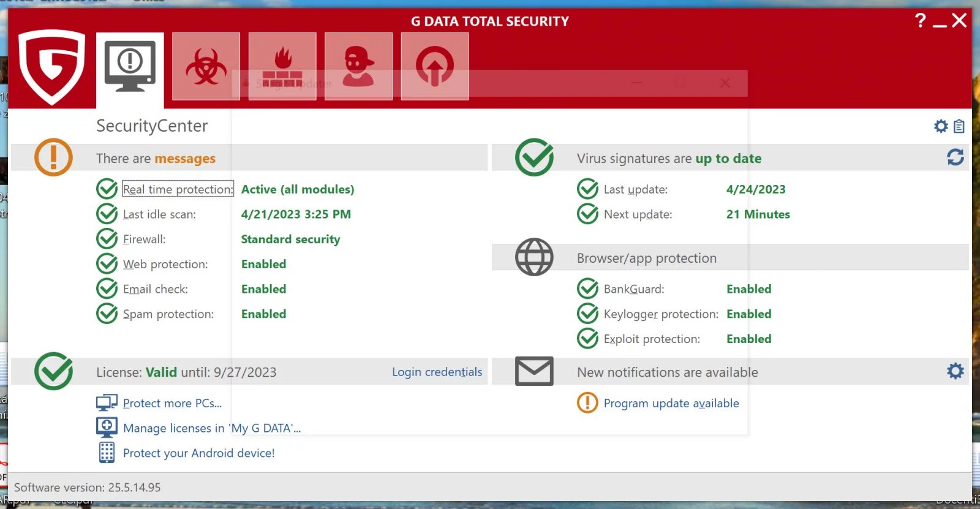Click Keylogger protection label
This screenshot has height=509, width=980.
661,314
